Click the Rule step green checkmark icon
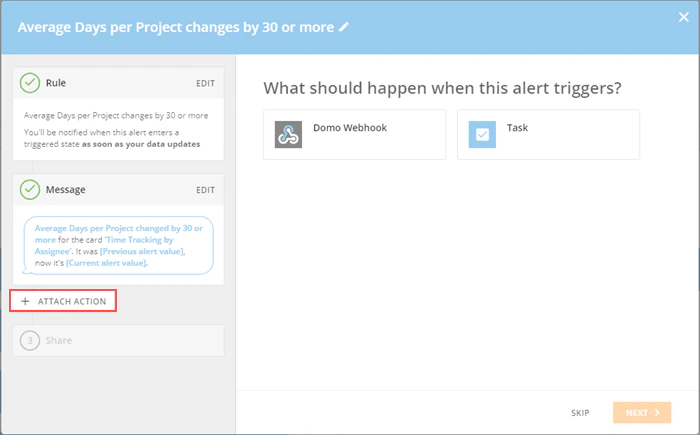The width and height of the screenshot is (700, 435). tap(30, 83)
